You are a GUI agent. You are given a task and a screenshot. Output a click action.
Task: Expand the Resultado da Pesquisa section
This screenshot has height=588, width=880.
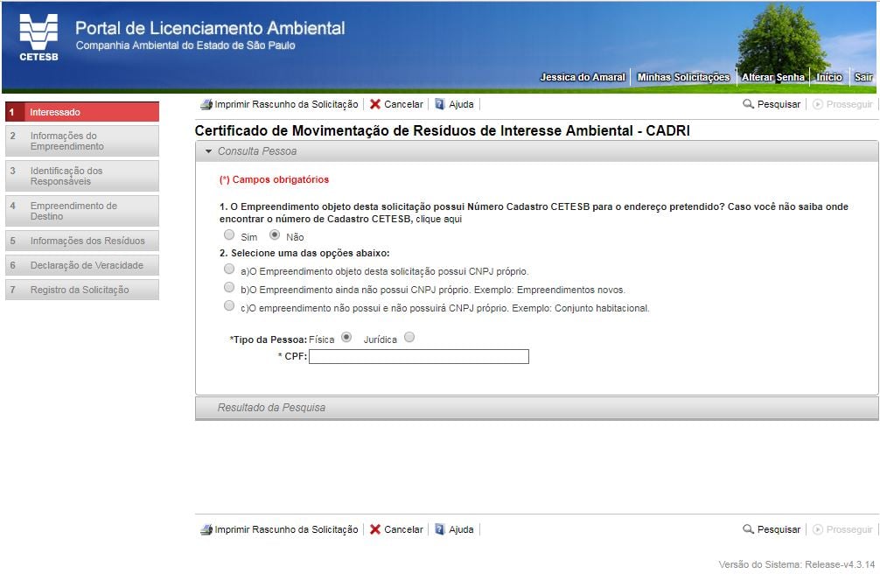tap(271, 408)
